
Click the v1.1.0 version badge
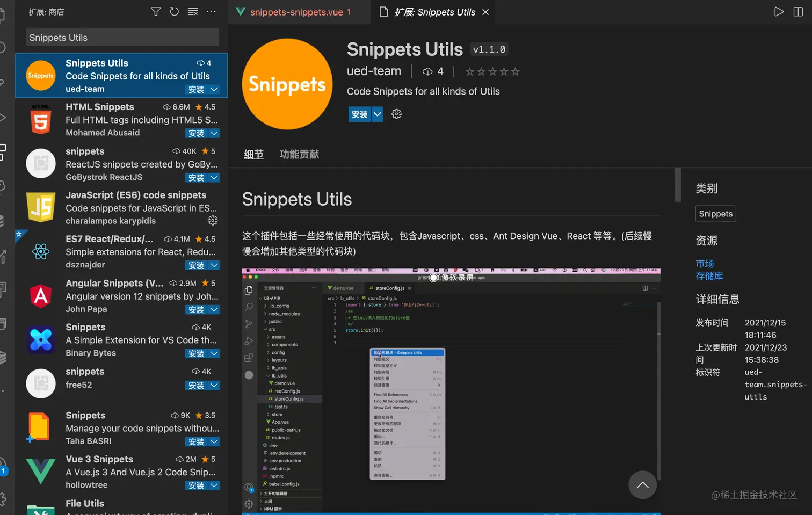click(489, 49)
